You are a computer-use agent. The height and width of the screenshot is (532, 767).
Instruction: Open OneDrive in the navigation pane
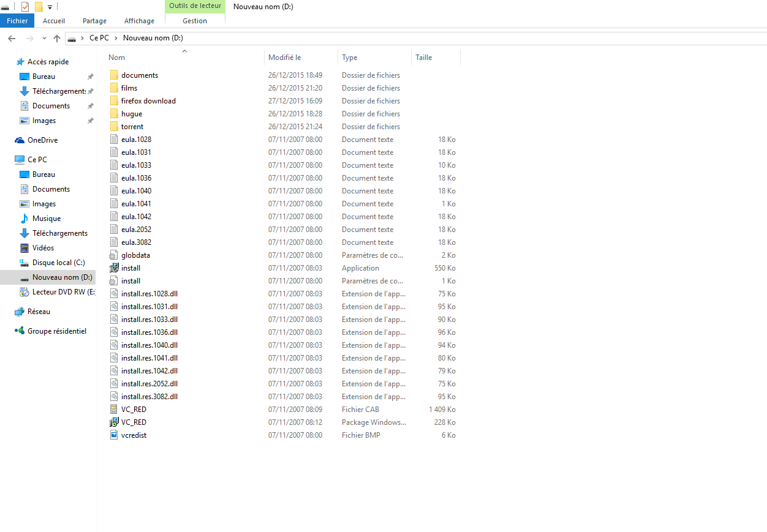tap(42, 140)
